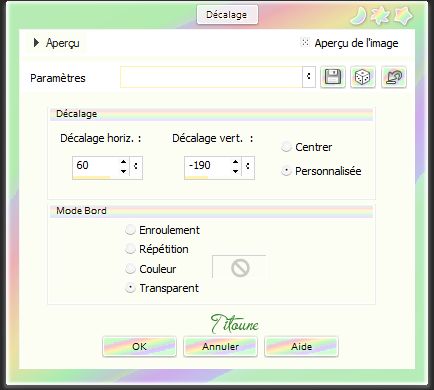The width and height of the screenshot is (434, 390).
Task: Click the rightmost star icon in title bar
Action: (x=403, y=16)
